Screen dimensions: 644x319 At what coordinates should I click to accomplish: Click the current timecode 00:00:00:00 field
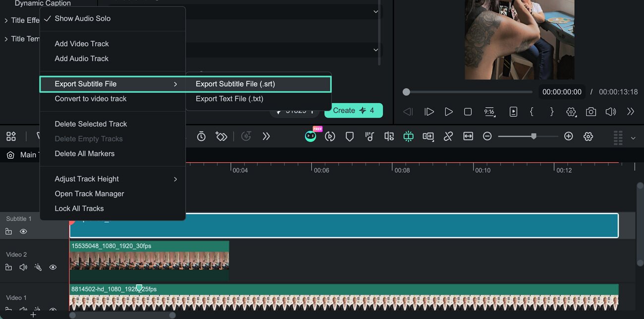(x=562, y=92)
